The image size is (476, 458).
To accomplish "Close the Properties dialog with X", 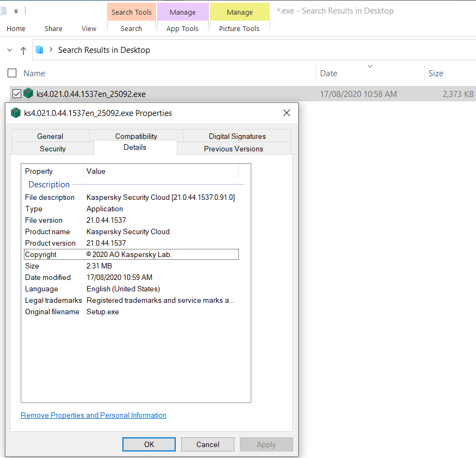I will (x=287, y=113).
